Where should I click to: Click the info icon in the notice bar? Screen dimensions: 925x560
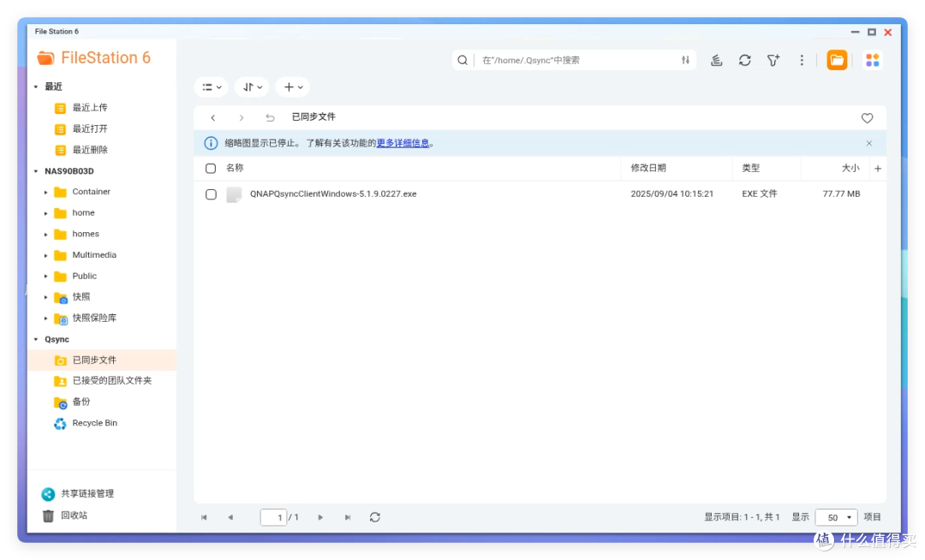tap(211, 143)
